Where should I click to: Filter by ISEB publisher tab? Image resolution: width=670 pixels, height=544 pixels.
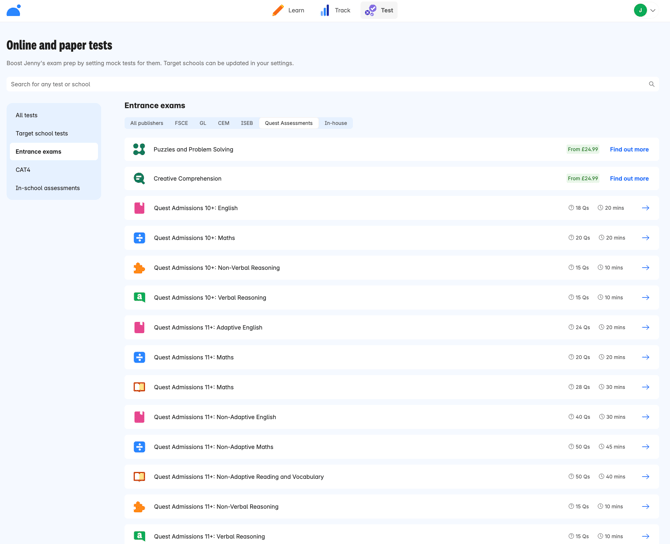click(247, 123)
